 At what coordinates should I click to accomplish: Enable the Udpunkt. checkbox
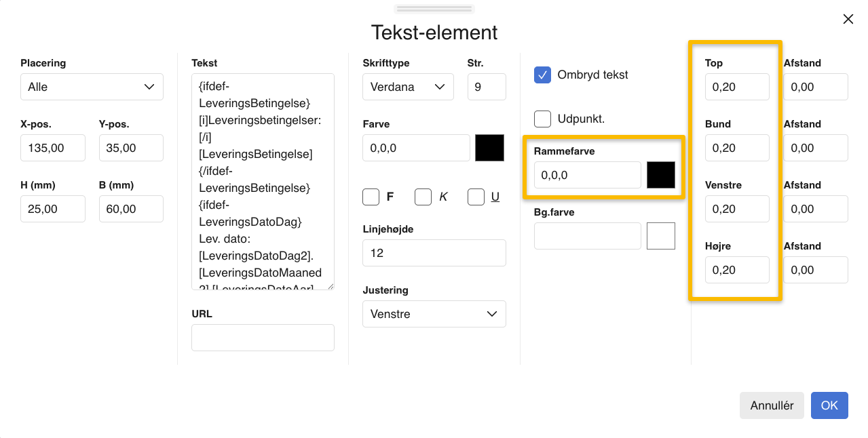click(x=542, y=119)
